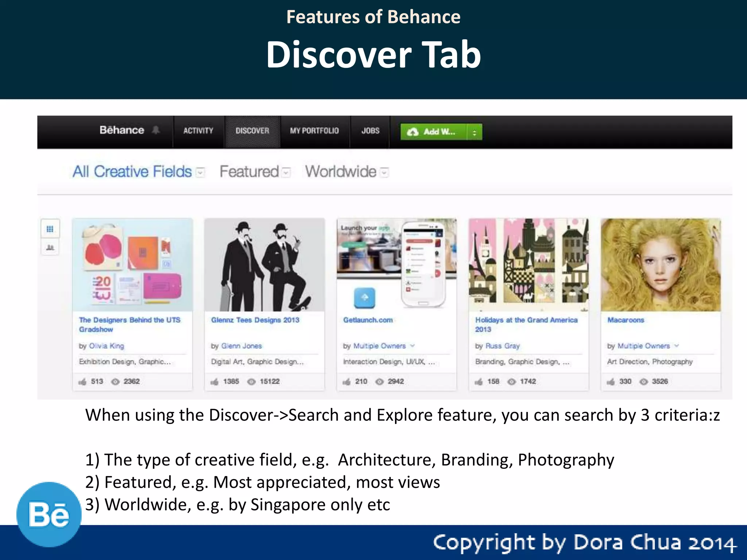This screenshot has width=747, height=560.
Task: Expand Multiple Owners on Getlaunch.com card
Action: 413,346
